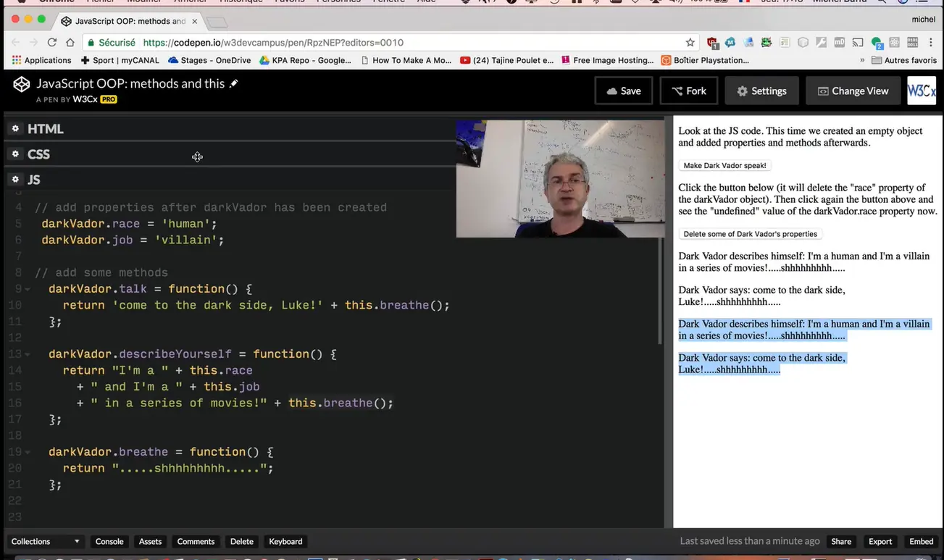Open Autres favoris bookmarks folder
This screenshot has width=944, height=560.
904,60
